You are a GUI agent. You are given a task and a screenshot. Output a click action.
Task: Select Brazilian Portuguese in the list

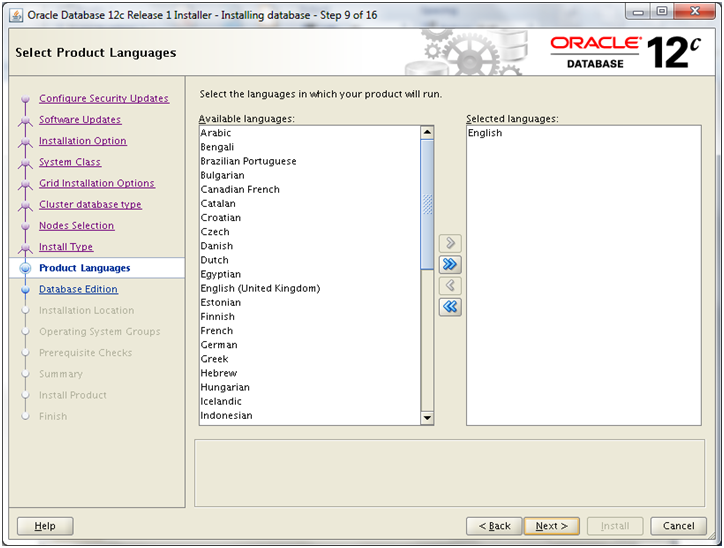[x=310, y=161]
